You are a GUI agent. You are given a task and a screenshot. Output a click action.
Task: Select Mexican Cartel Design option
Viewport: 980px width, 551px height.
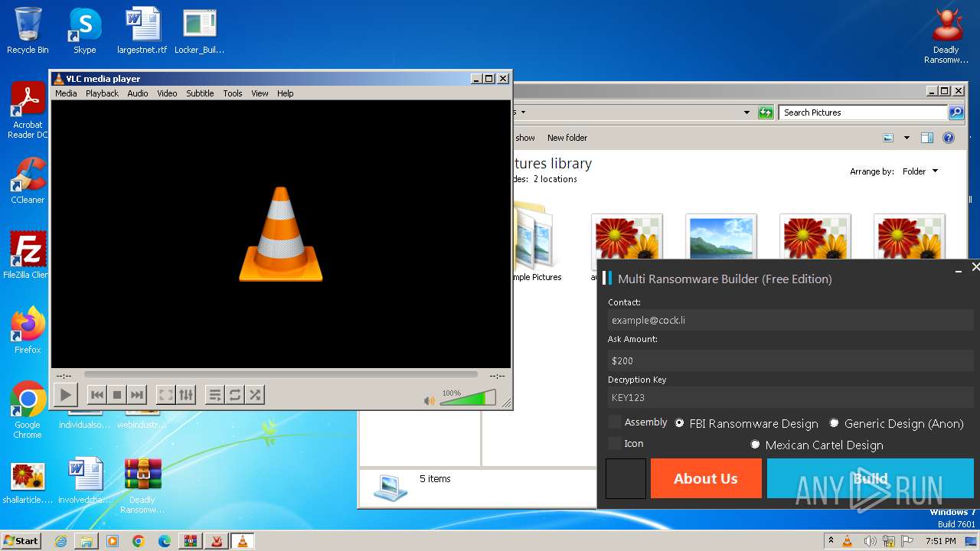816,445
